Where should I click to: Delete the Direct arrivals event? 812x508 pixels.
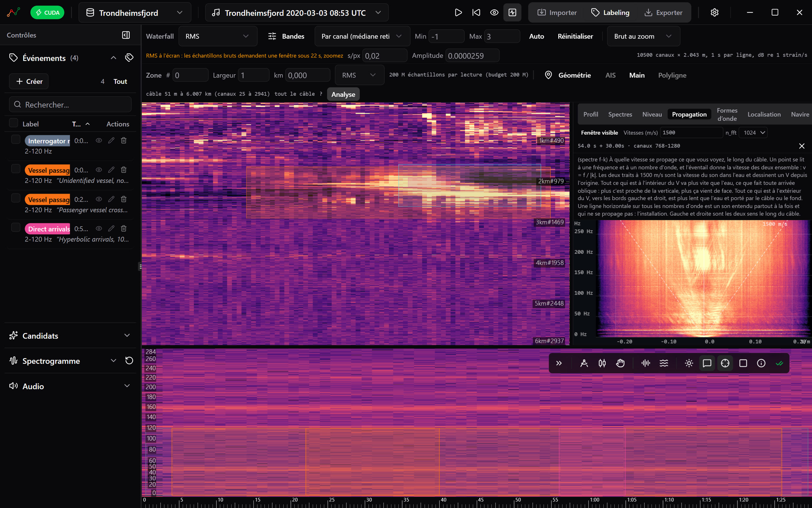point(123,229)
